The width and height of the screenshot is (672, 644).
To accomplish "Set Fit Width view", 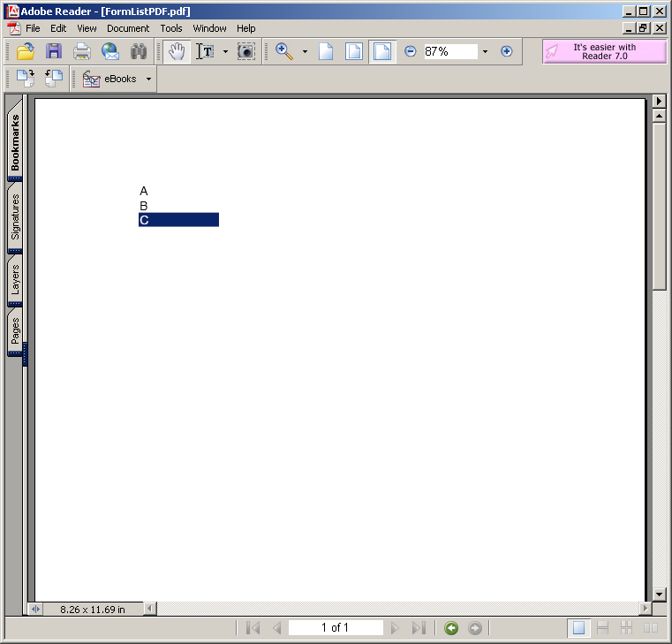I will click(x=382, y=51).
